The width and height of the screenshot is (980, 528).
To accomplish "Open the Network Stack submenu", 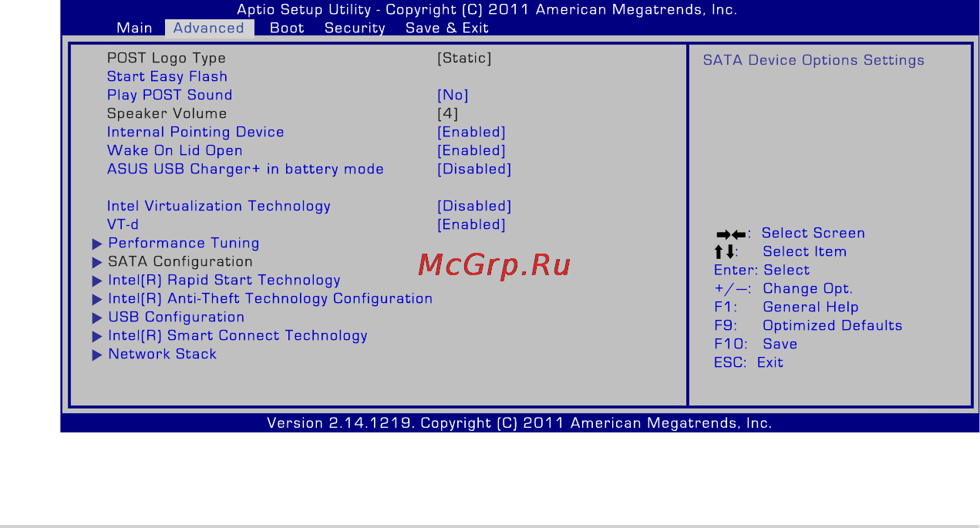I will [162, 355].
